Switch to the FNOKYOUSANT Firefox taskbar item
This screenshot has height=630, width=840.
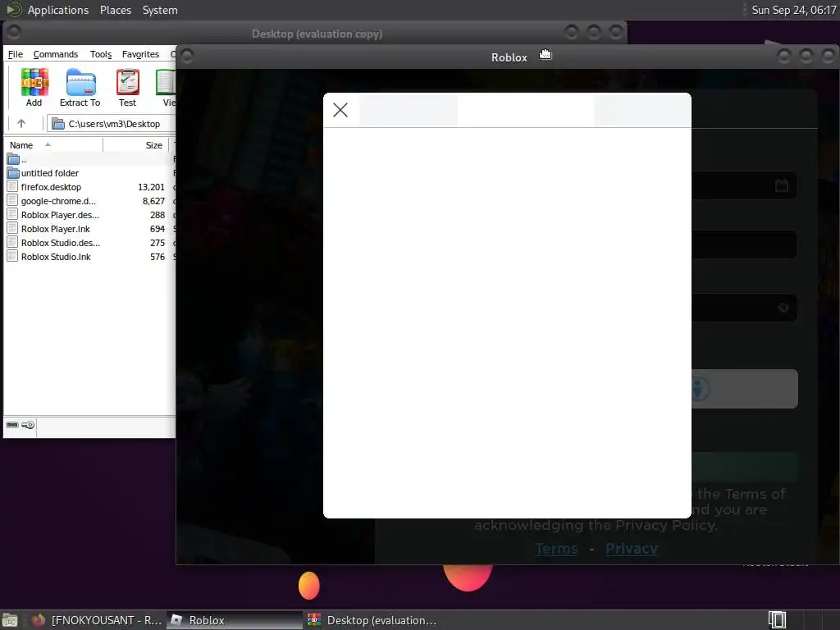tap(97, 620)
